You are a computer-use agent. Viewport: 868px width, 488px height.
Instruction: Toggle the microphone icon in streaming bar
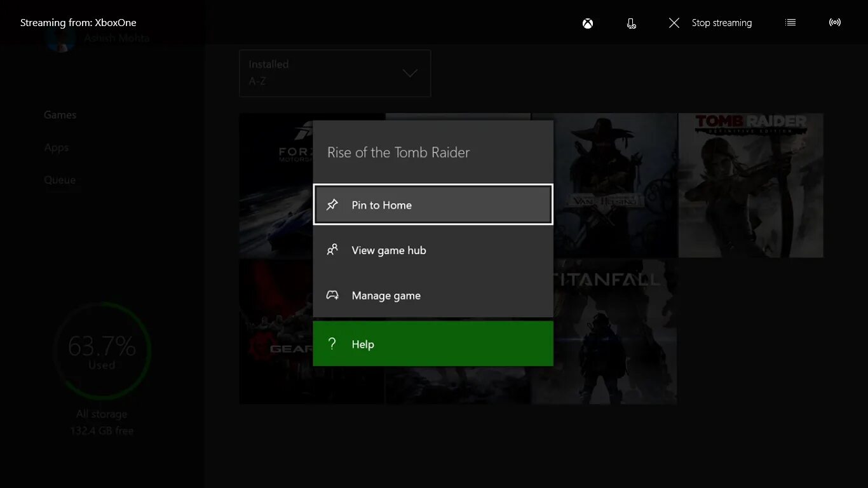point(631,24)
